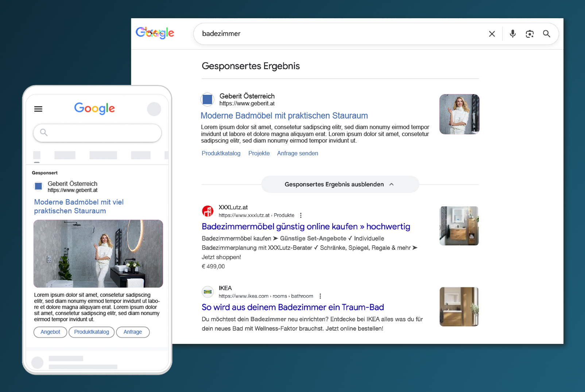Click the 'XXXLutz.at' site name

coord(233,207)
